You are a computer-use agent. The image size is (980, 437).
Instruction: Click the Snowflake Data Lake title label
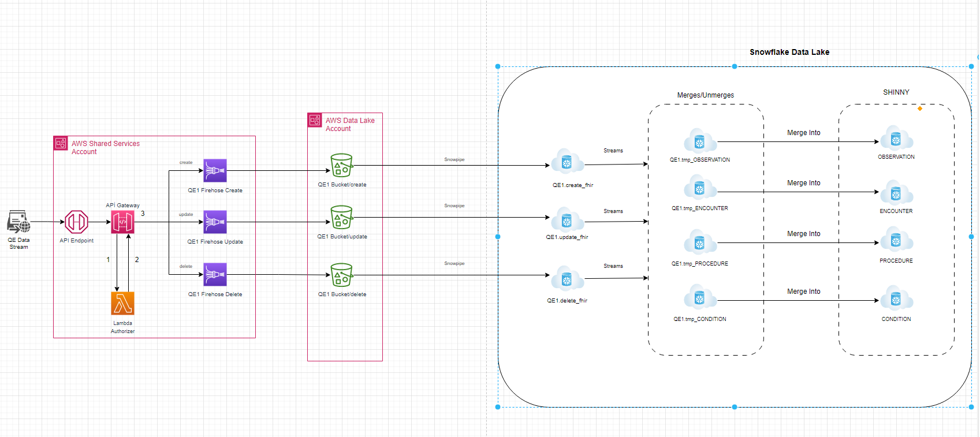(x=789, y=52)
